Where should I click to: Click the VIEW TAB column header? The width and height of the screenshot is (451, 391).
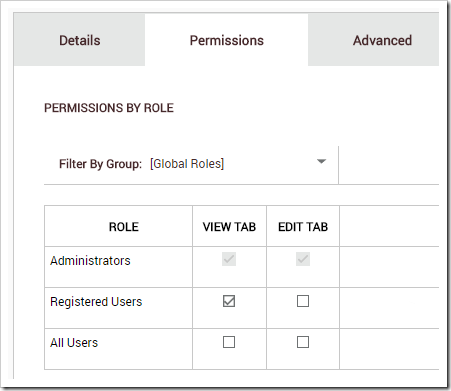[x=229, y=227]
